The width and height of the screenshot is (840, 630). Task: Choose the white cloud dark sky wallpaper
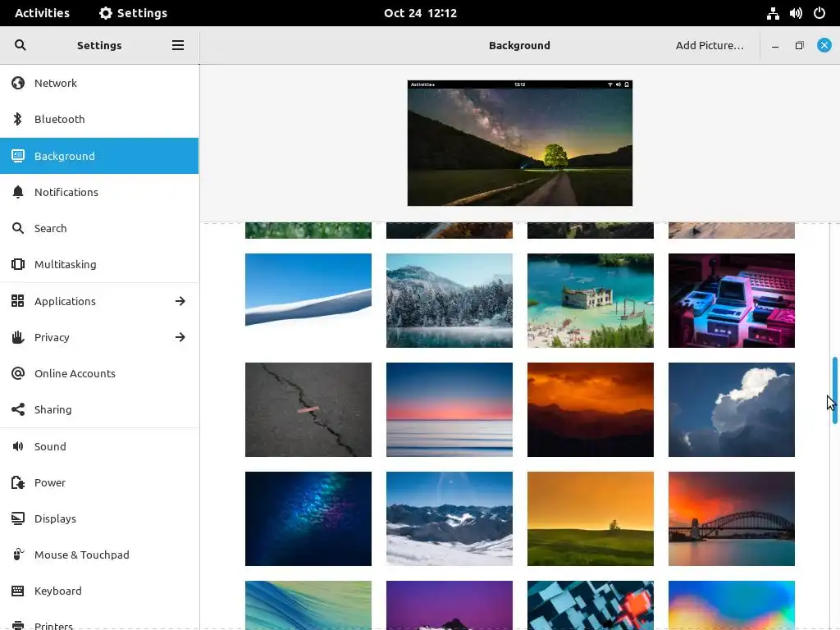click(x=731, y=410)
